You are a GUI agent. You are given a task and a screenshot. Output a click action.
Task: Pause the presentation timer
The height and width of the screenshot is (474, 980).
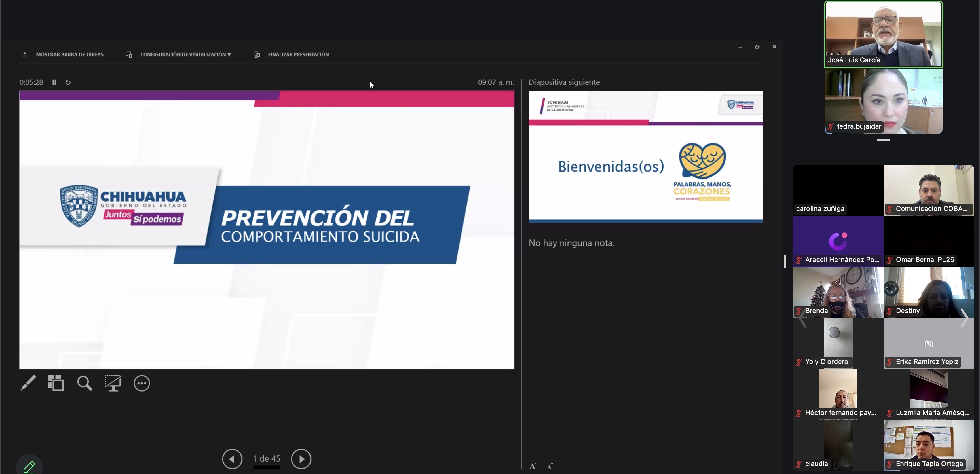54,82
